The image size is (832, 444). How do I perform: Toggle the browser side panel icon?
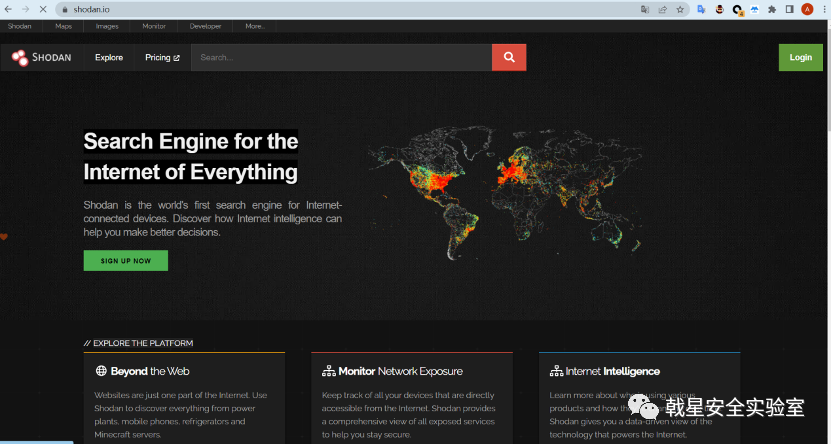pyautogui.click(x=790, y=10)
